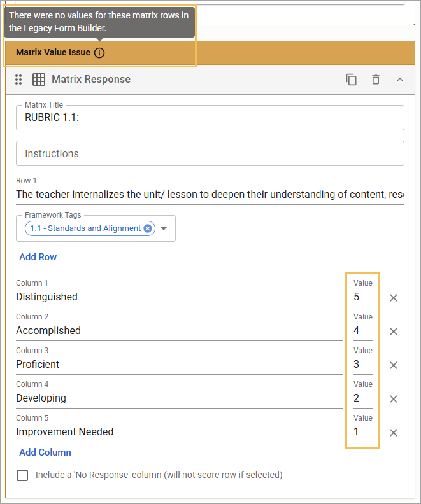Click the value 2 for Developing
The height and width of the screenshot is (504, 421).
coord(363,398)
